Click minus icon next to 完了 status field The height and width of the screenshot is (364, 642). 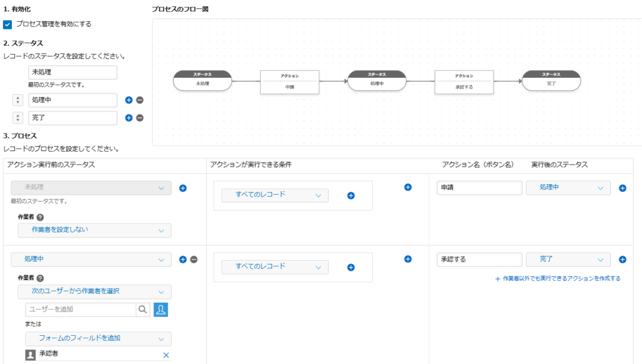point(140,118)
